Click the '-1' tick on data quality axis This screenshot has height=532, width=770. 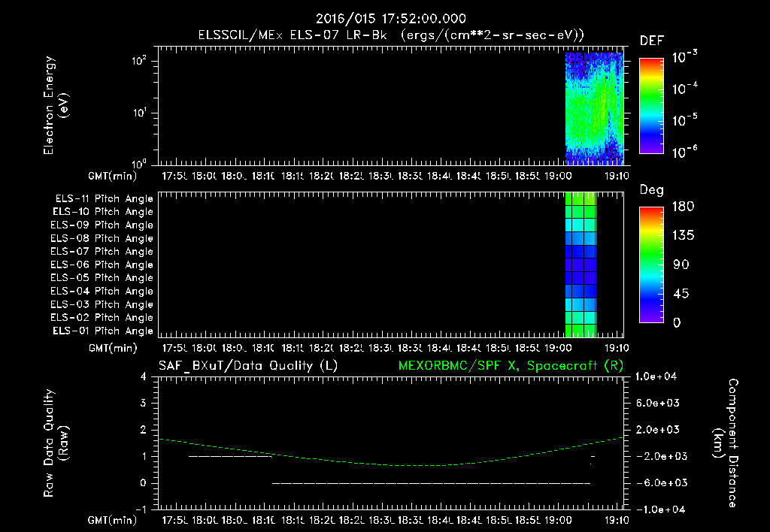pyautogui.click(x=141, y=509)
